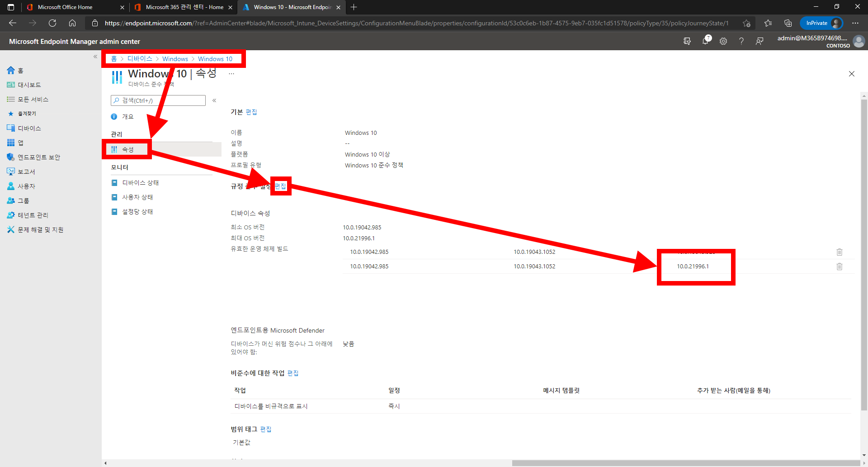Open 문제 해결 및 지원
The height and width of the screenshot is (467, 868).
[35, 229]
